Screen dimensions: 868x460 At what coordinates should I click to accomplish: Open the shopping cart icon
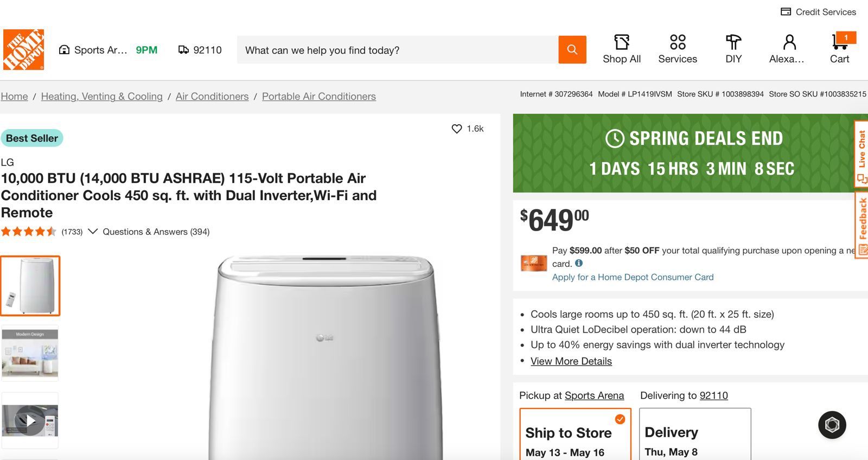click(839, 49)
